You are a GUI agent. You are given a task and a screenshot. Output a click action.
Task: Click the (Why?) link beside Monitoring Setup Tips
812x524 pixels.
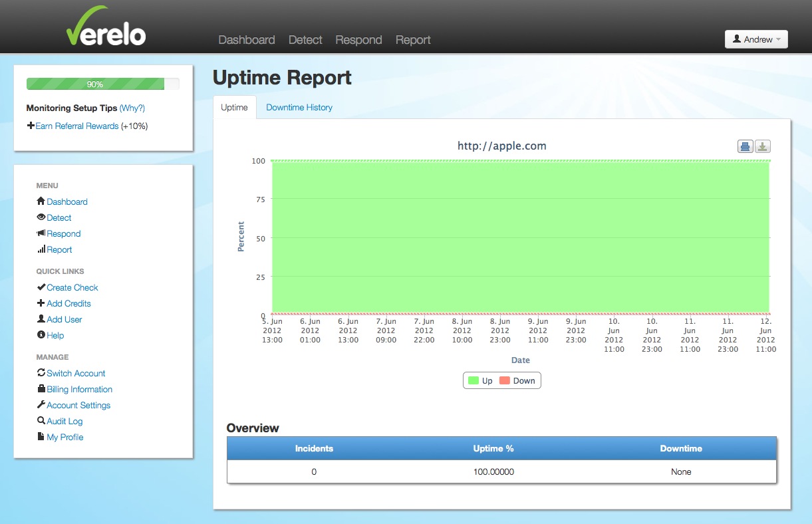pos(132,108)
